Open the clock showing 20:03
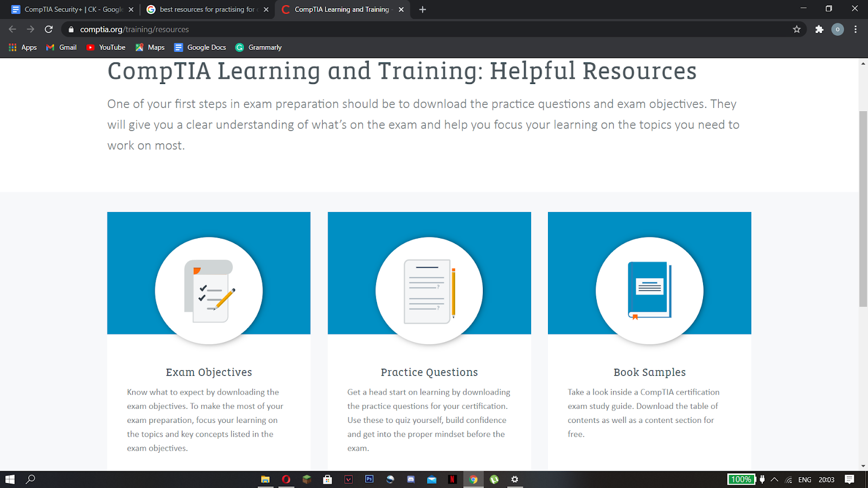This screenshot has height=488, width=868. (x=827, y=479)
